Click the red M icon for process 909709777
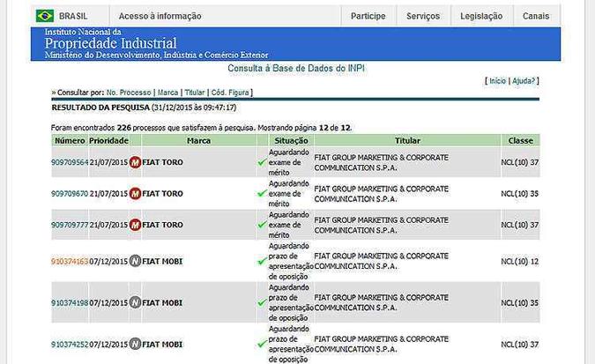 [135, 225]
